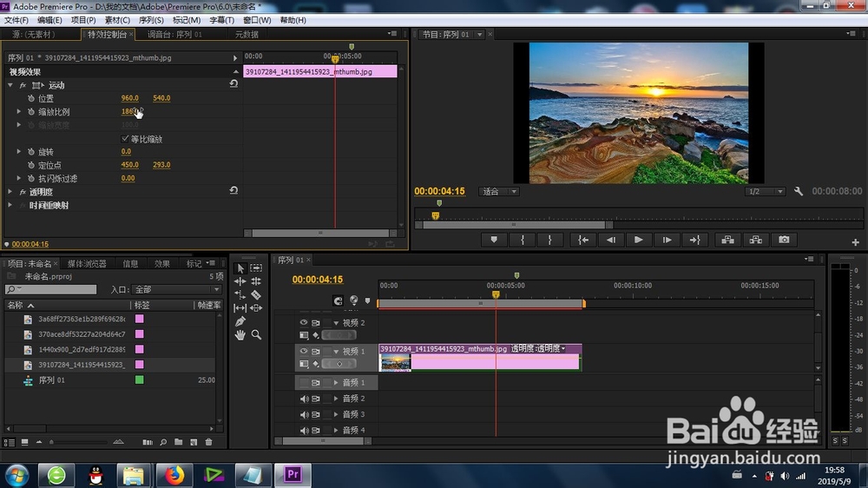Toggle snap in timeline

pos(338,300)
